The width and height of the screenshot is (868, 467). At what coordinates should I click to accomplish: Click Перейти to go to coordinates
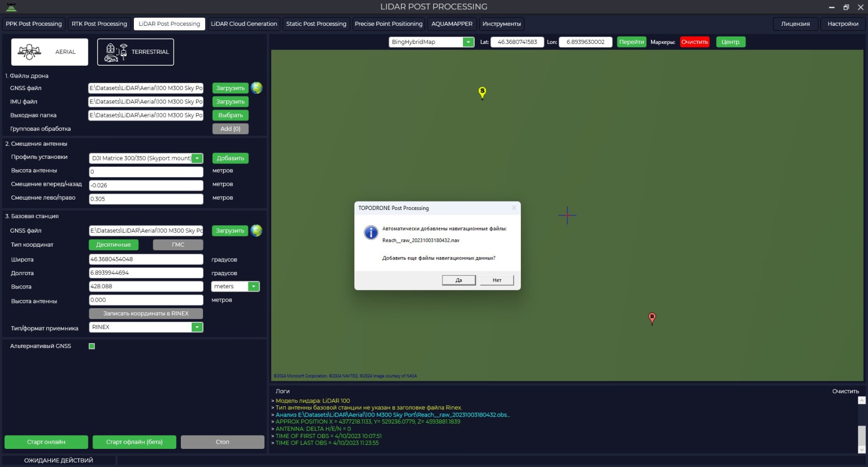click(631, 42)
